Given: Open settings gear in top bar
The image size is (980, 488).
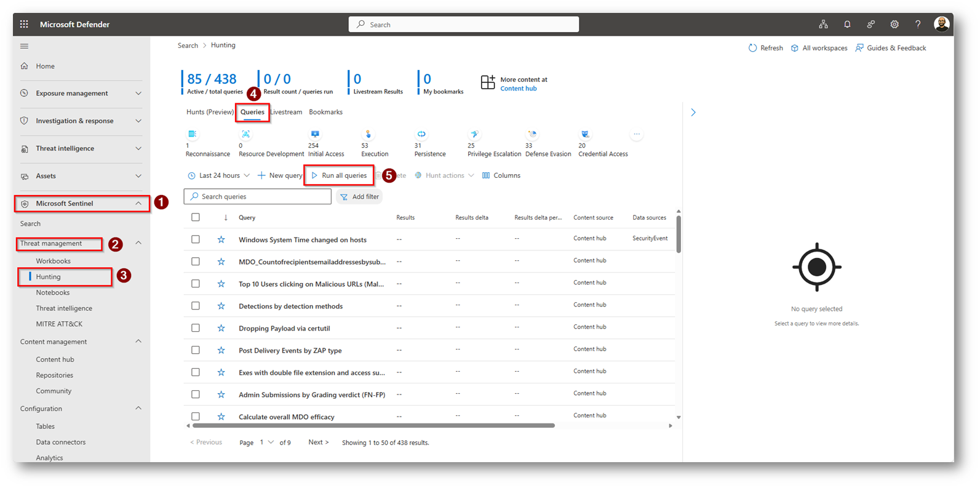Looking at the screenshot, I should coord(894,25).
